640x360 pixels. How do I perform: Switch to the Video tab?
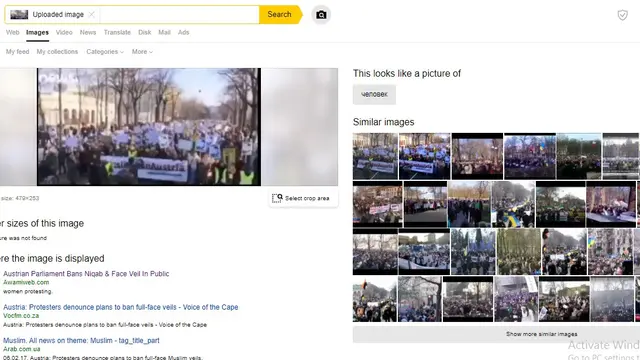64,32
